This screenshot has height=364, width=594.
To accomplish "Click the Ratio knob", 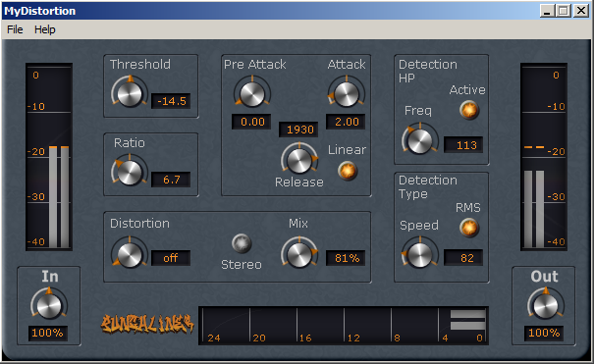I will pos(130,172).
